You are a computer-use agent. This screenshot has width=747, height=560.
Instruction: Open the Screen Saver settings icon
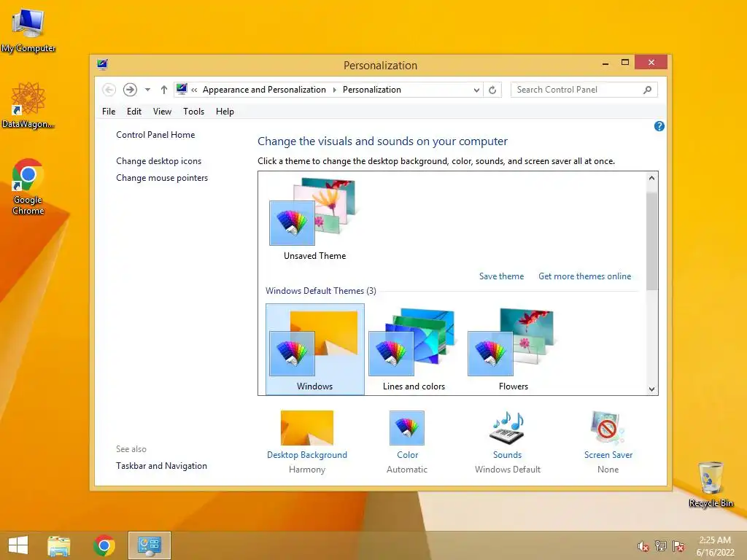coord(608,427)
